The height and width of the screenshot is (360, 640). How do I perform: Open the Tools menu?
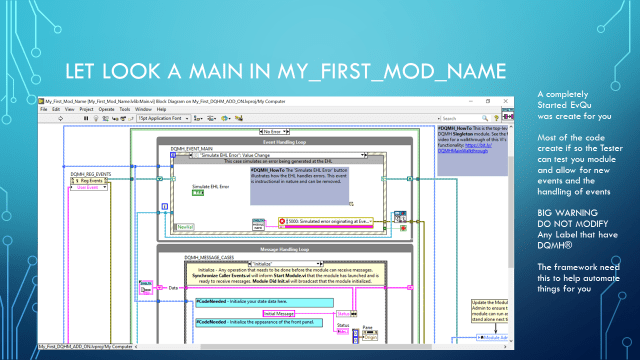pyautogui.click(x=124, y=109)
